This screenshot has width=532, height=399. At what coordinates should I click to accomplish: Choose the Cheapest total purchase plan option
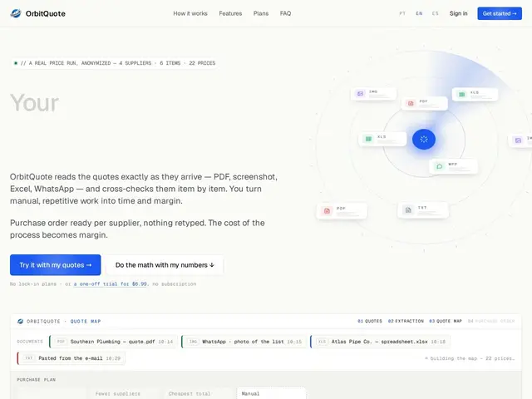[198, 393]
